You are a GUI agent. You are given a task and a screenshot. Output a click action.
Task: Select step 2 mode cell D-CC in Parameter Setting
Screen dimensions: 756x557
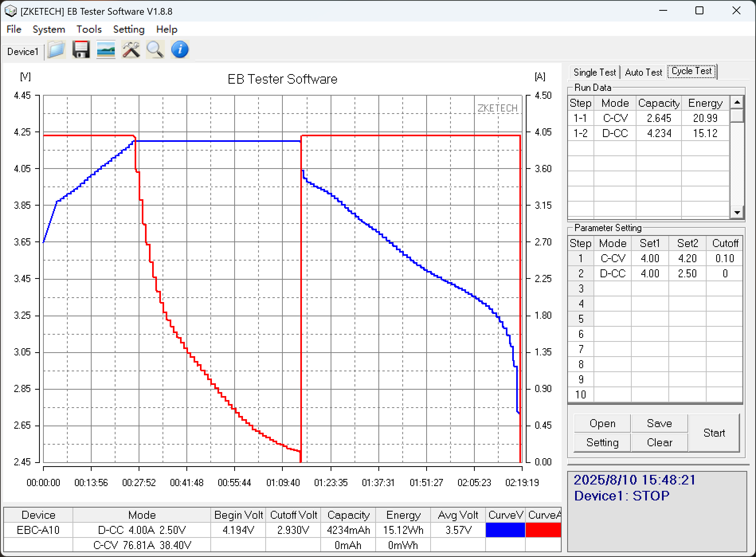[x=613, y=274]
